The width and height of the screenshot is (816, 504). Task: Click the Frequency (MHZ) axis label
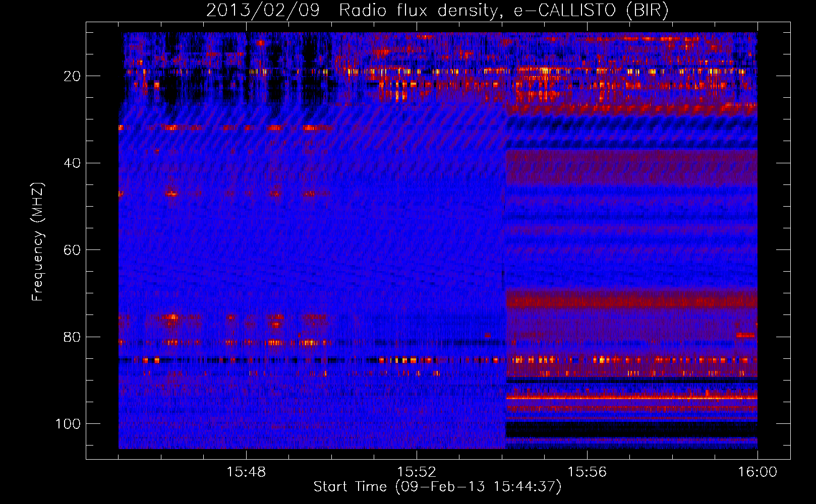[38, 242]
